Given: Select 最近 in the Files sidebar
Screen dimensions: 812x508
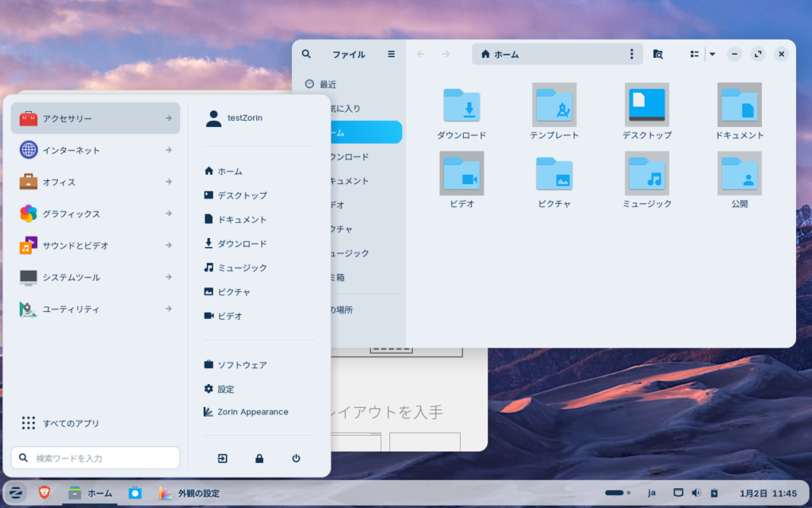Looking at the screenshot, I should (328, 84).
